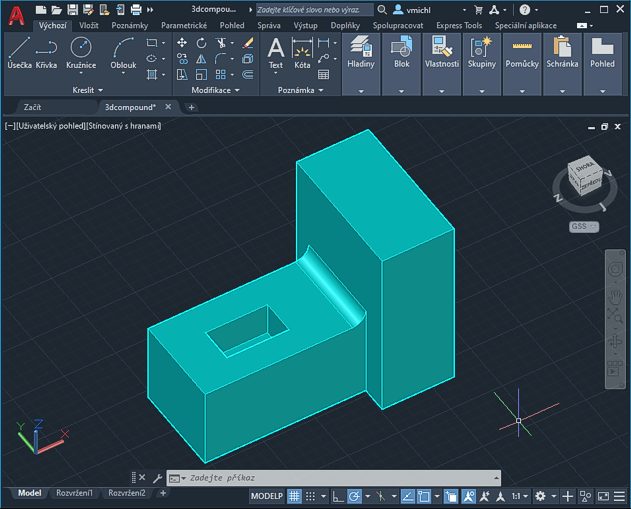
Task: Open the Rozvržení1 layout tab
Action: tap(74, 493)
